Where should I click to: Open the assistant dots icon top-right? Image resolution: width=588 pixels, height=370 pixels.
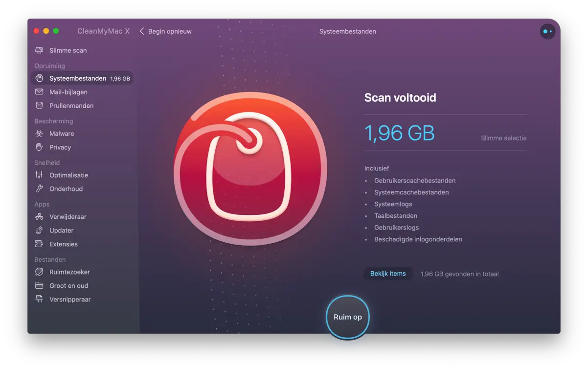[x=547, y=31]
